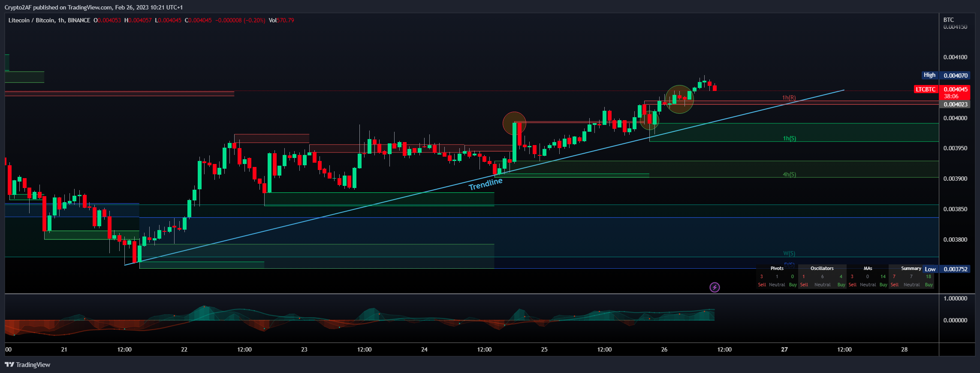Click the Oscillators column header
Image resolution: width=980 pixels, height=373 pixels.
[822, 268]
